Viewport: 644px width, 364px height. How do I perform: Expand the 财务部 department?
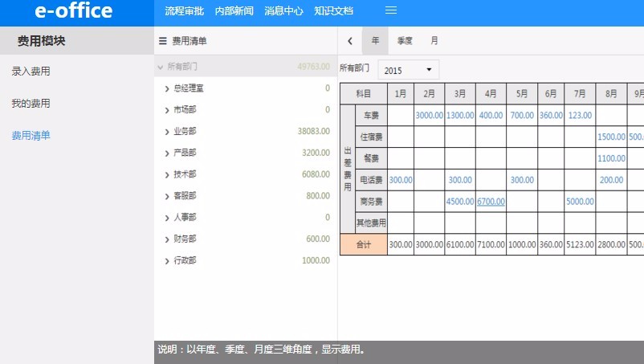(x=167, y=239)
